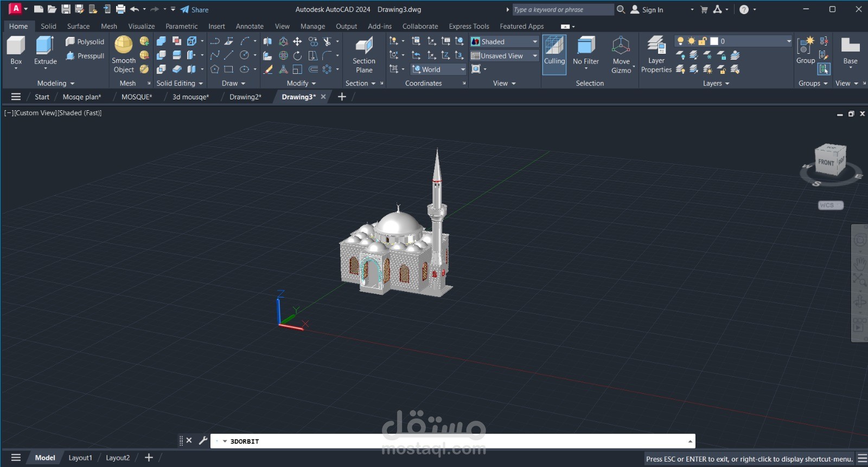Toggle group selection on/off button
Viewport: 868px width, 467px height.
click(x=824, y=69)
